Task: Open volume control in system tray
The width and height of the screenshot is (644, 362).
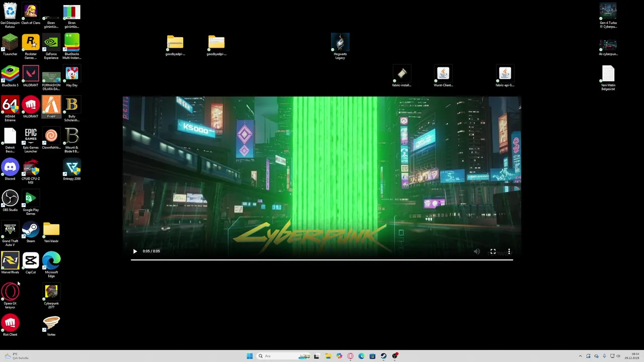Action: pyautogui.click(x=618, y=356)
